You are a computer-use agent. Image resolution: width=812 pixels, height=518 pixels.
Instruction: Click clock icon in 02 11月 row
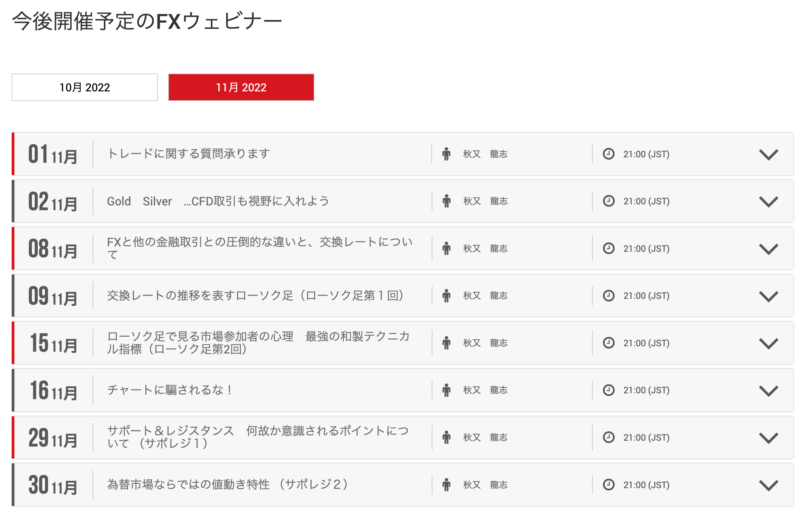click(608, 201)
